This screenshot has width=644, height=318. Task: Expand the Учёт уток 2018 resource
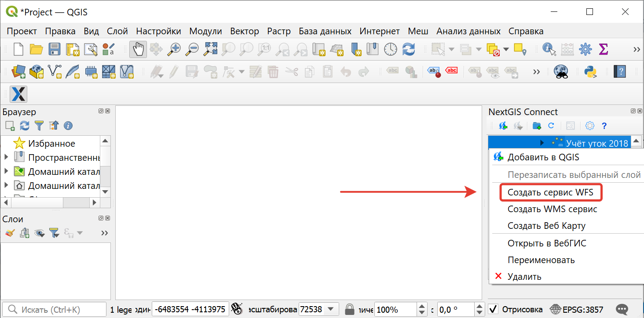pos(542,143)
